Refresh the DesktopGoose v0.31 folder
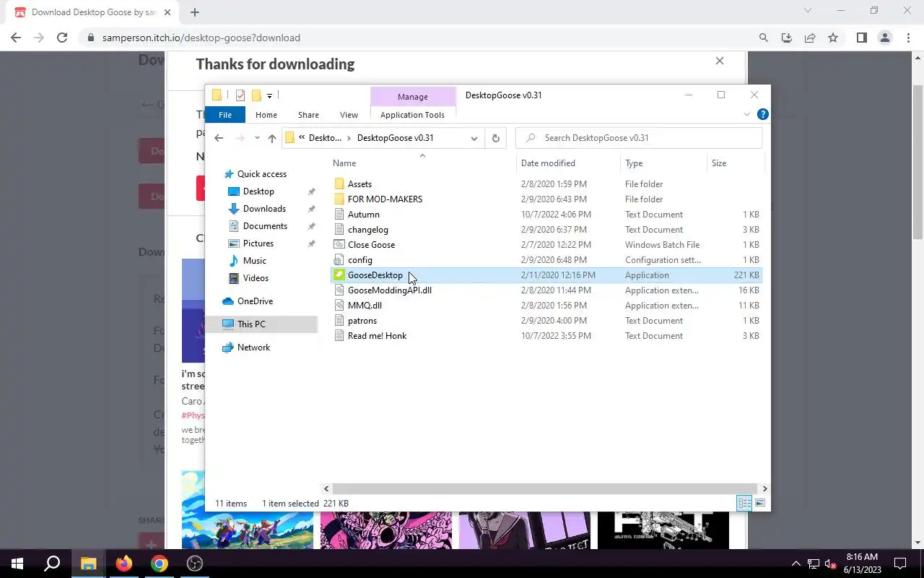The width and height of the screenshot is (924, 578). pyautogui.click(x=495, y=138)
